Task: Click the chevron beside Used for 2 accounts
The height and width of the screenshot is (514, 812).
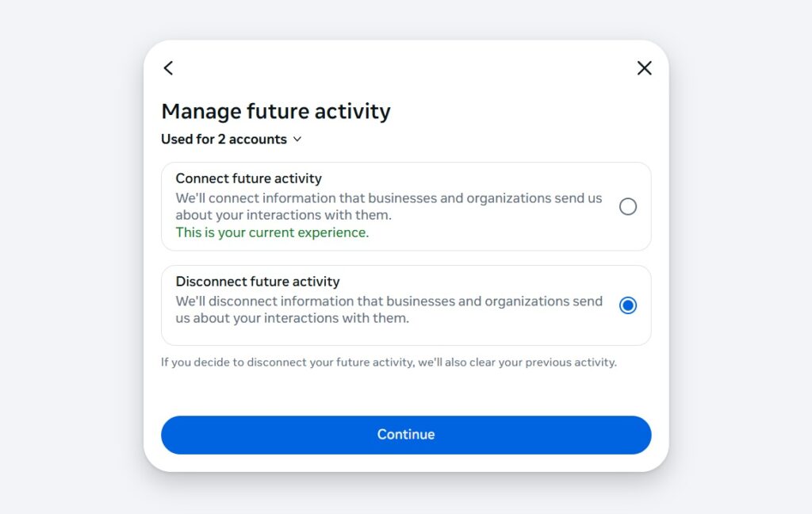Action: [297, 140]
